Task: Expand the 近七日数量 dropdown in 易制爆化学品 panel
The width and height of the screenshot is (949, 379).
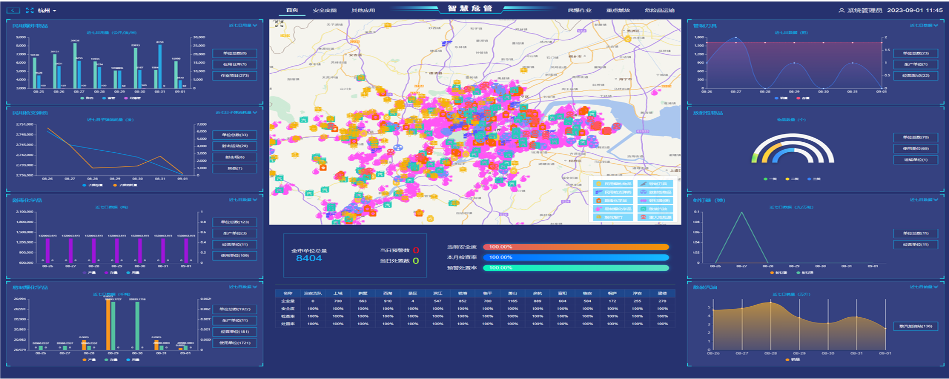Action: [243, 286]
